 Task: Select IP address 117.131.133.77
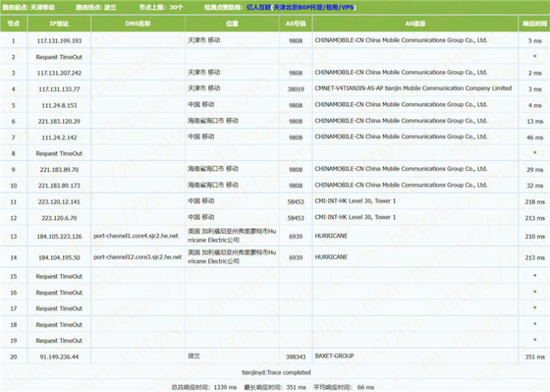[x=59, y=89]
